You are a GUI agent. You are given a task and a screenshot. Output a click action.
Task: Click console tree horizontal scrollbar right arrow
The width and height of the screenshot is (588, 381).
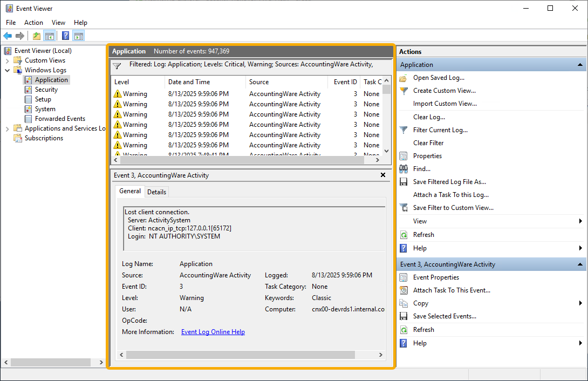[101, 362]
